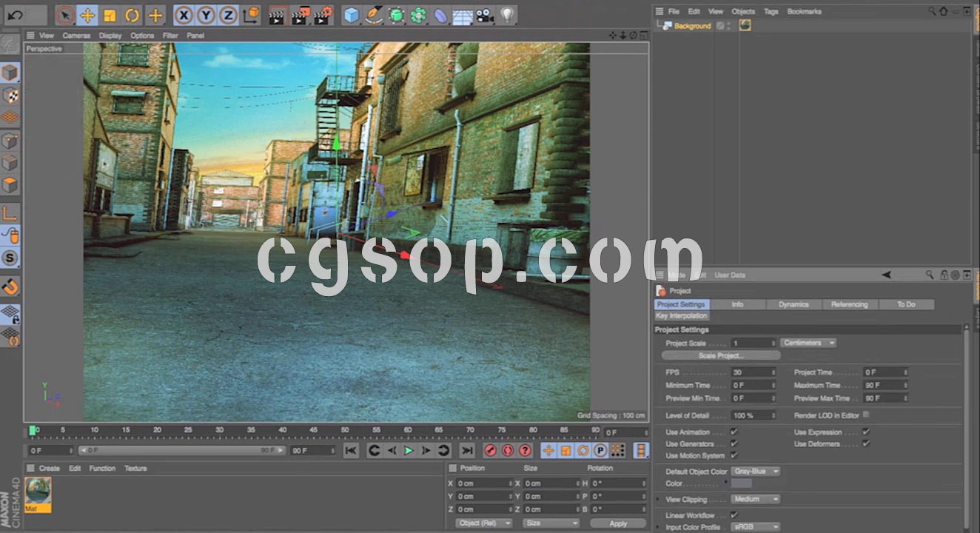The height and width of the screenshot is (533, 980).
Task: Open the Objects menu in Object Manager
Action: pyautogui.click(x=743, y=12)
